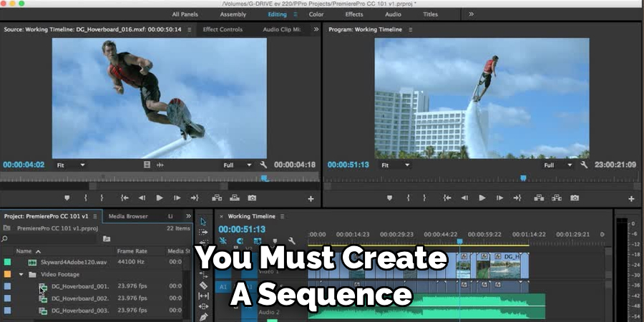The image size is (644, 322).
Task: Switch to Assembly workspace
Action: point(233,14)
